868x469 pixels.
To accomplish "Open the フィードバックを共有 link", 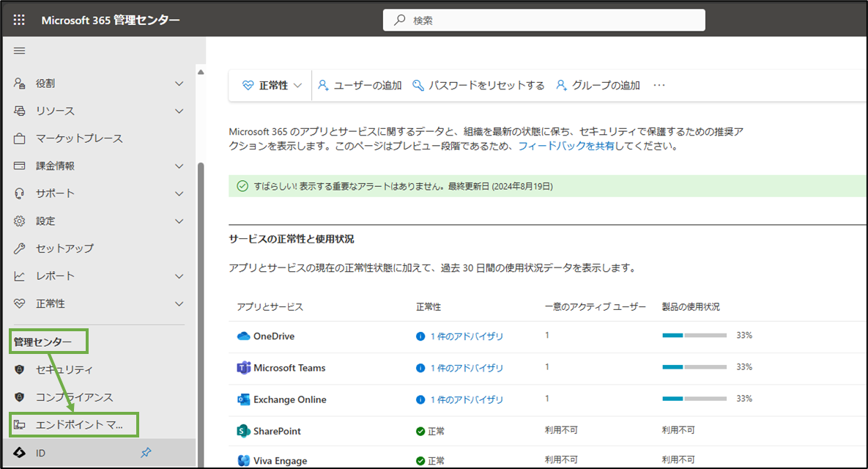I will click(565, 146).
